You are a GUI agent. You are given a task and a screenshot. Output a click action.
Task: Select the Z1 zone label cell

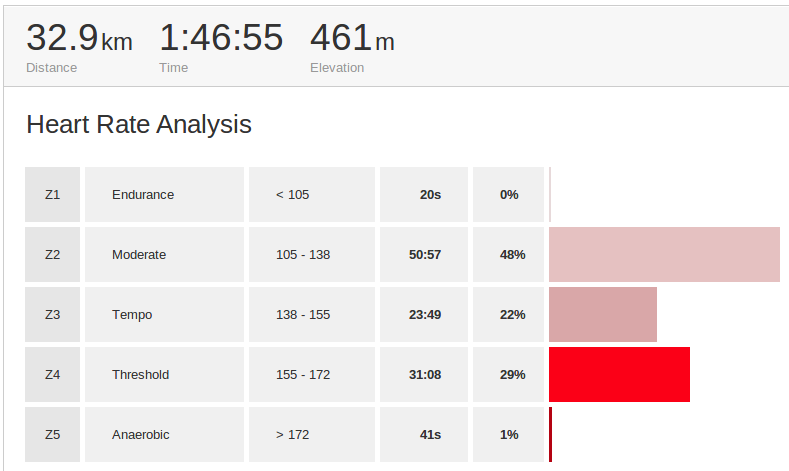[x=52, y=195]
